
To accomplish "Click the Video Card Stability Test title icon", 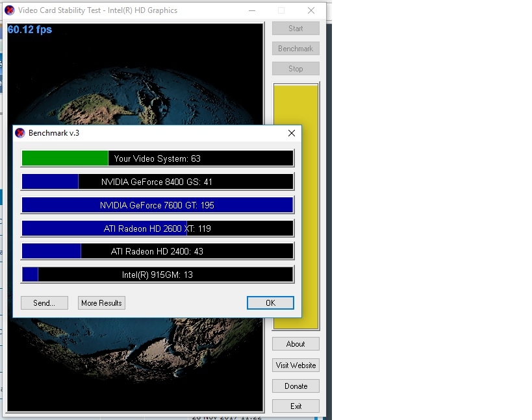I will pyautogui.click(x=9, y=10).
